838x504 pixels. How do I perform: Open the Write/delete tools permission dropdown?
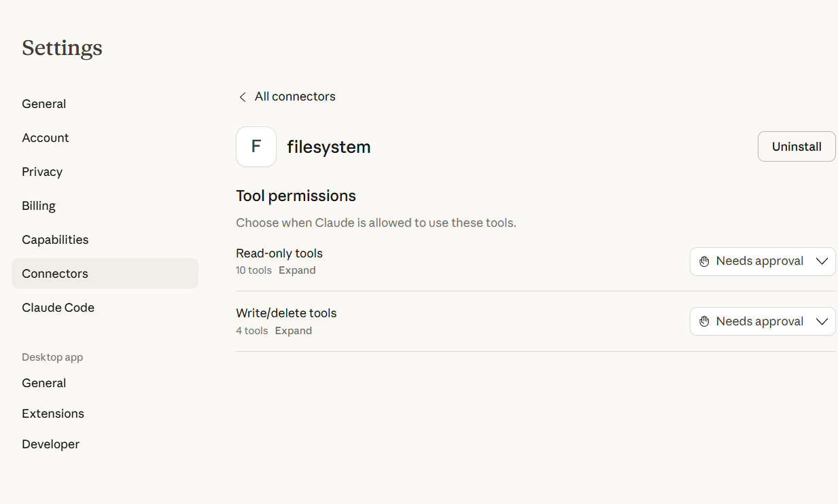click(762, 321)
